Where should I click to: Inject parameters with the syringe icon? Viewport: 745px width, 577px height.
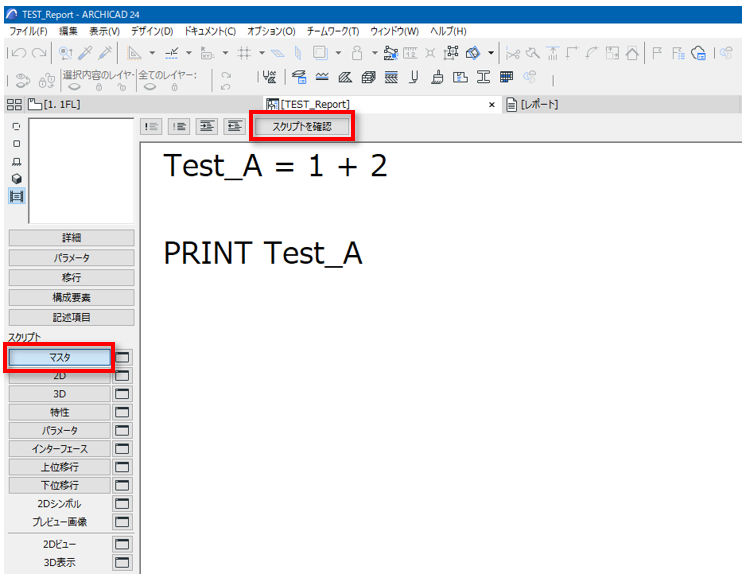(x=105, y=53)
